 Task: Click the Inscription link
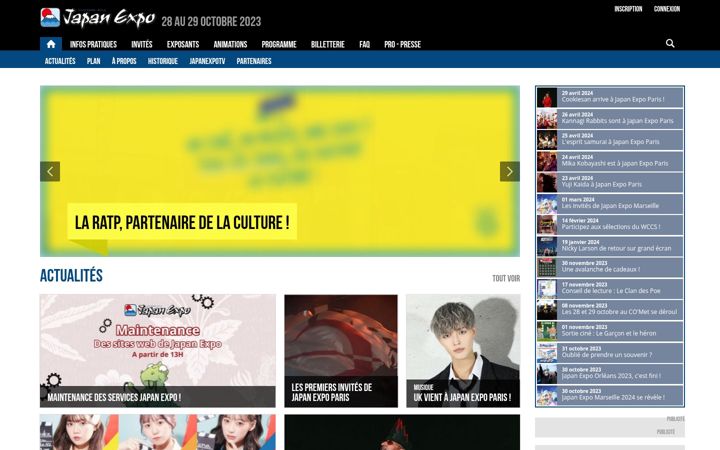[628, 9]
